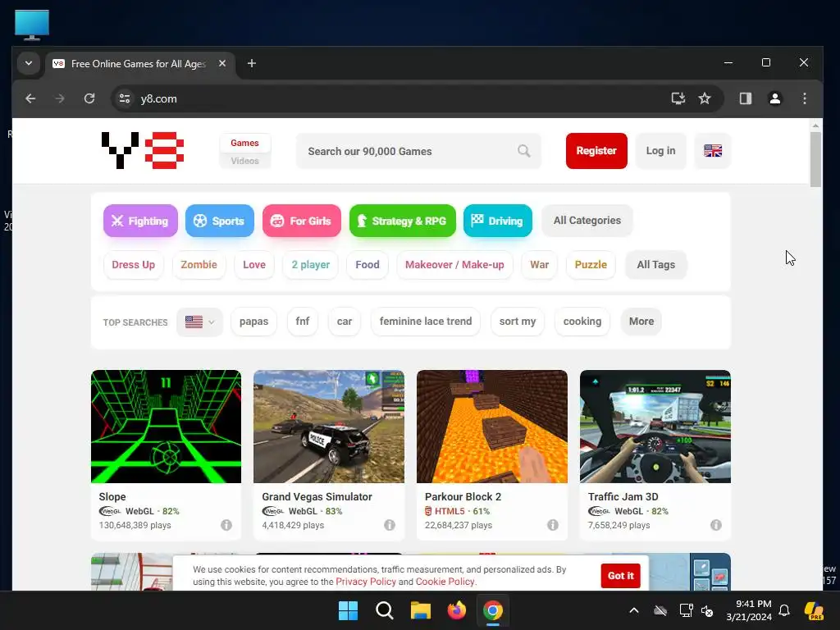Open a new browser tab

[x=251, y=64]
